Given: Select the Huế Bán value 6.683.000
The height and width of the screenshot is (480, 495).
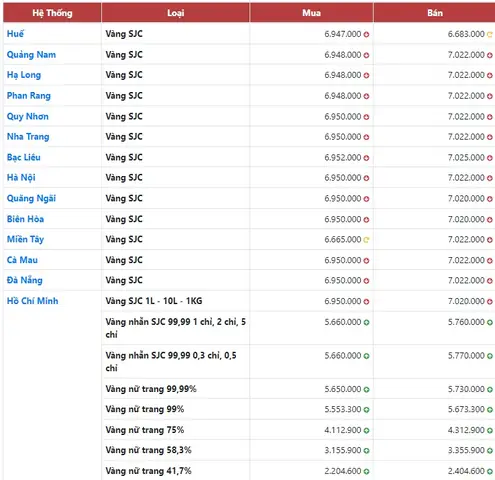Looking at the screenshot, I should click(466, 34).
